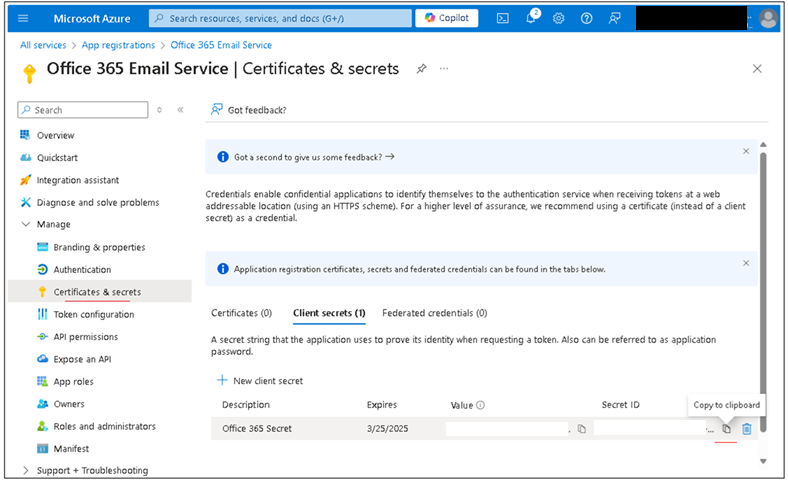Switch to the Certificates (0) tab

click(x=241, y=313)
